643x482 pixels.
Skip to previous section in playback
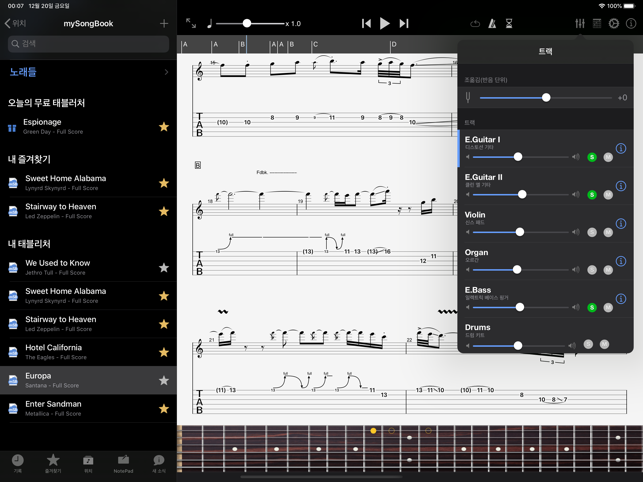click(x=366, y=23)
